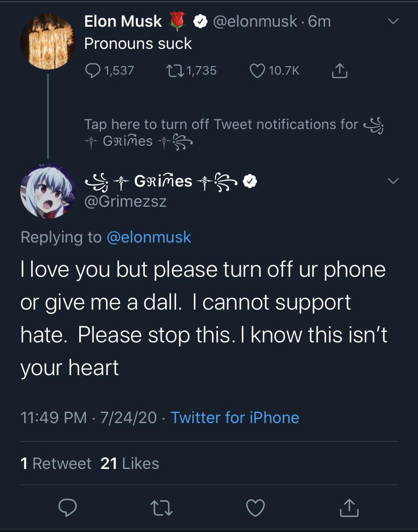
Task: Open the top tweet author's profile picture
Action: [x=48, y=42]
